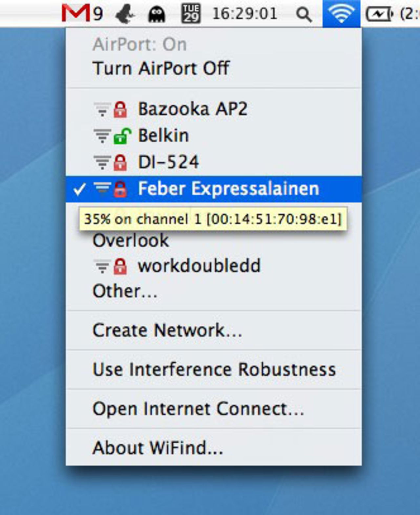Screen dimensions: 420x515
Task: Join the workdoubledd network
Action: [x=199, y=266]
